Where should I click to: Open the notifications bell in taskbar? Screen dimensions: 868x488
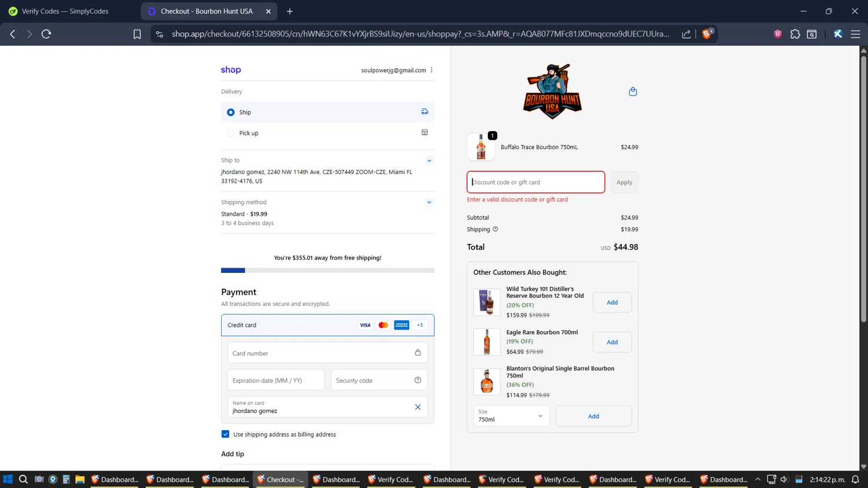[855, 479]
